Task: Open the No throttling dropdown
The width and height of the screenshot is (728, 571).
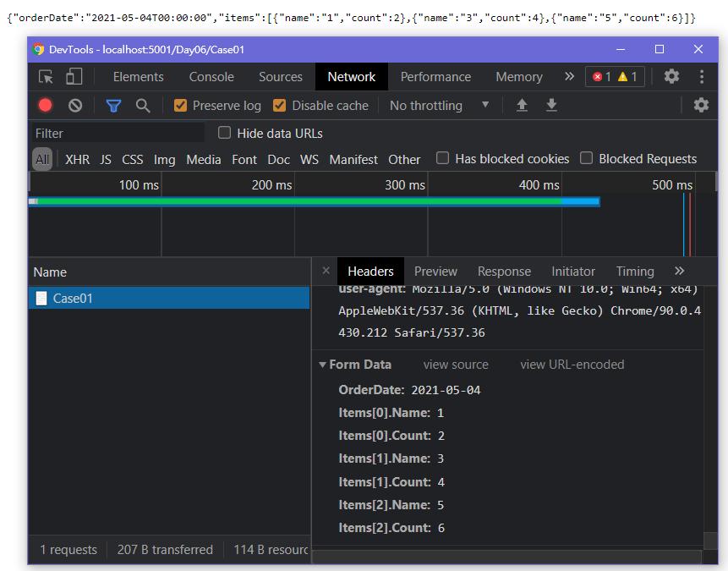Action: (x=440, y=106)
